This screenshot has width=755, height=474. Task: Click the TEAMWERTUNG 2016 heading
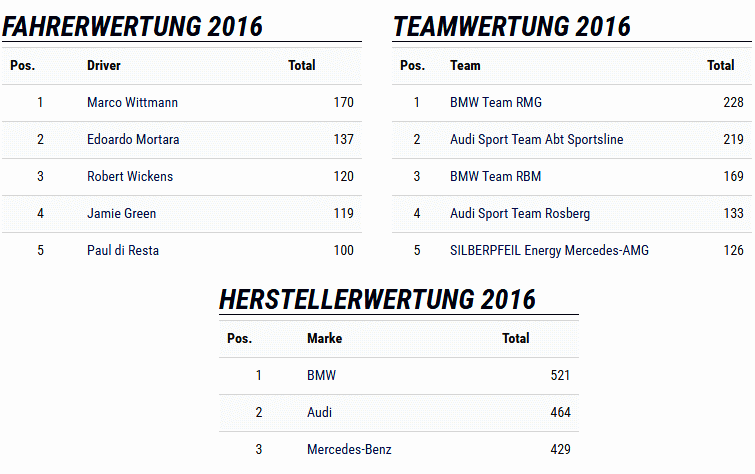(x=512, y=27)
